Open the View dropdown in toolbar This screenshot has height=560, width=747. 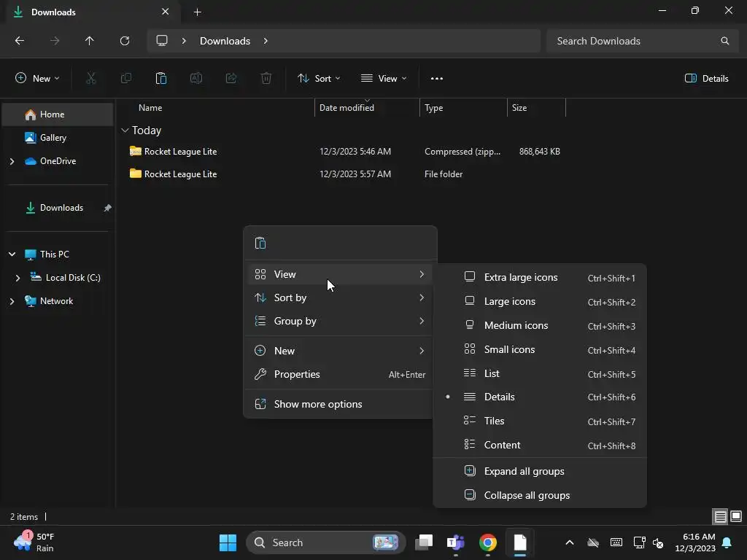click(384, 79)
